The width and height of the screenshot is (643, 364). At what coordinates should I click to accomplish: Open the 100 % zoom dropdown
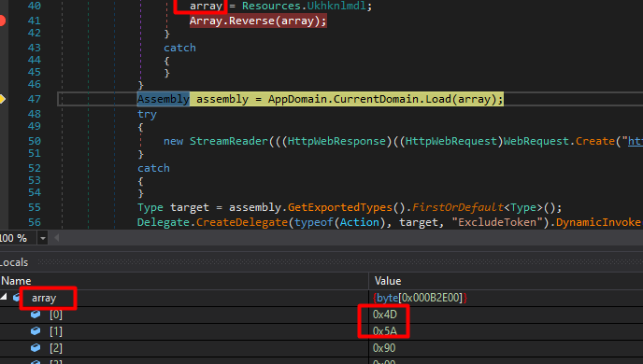click(x=43, y=238)
